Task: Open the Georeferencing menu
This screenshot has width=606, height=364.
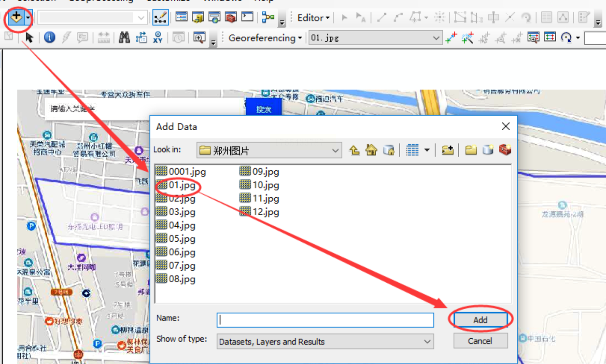Action: click(265, 38)
